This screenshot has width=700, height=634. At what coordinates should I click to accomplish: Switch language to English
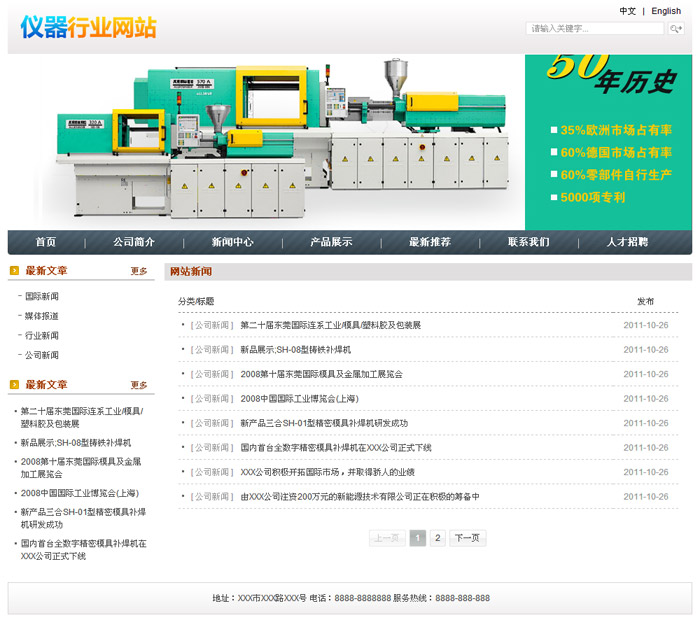pyautogui.click(x=666, y=11)
